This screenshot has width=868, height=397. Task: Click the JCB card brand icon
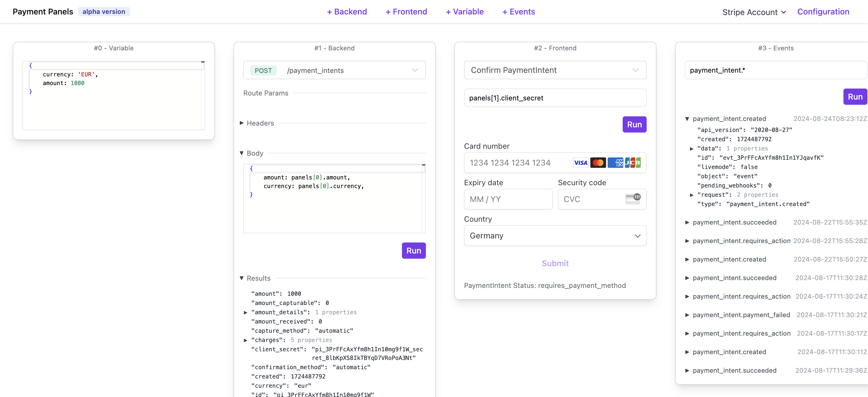(633, 163)
